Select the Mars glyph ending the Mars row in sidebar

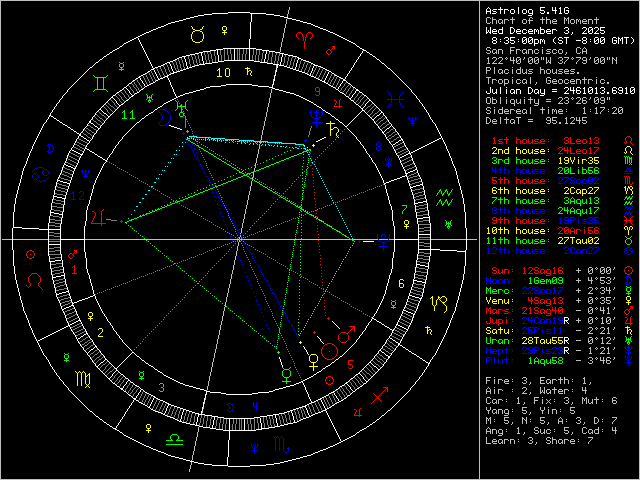click(x=629, y=311)
